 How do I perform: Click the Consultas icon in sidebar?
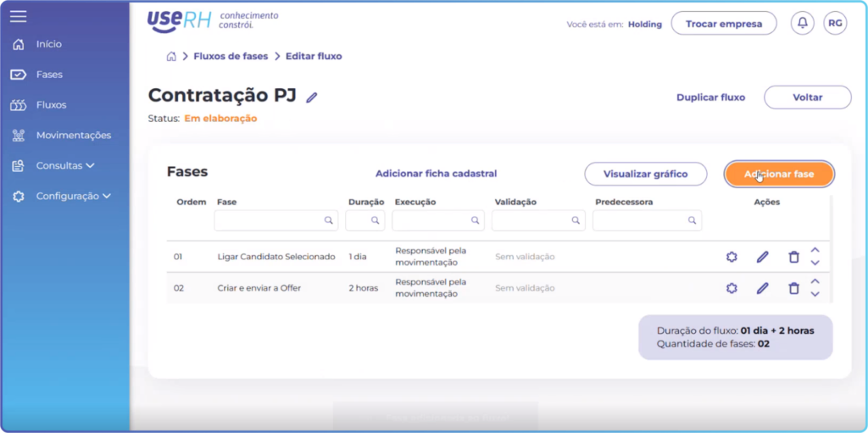click(x=19, y=165)
